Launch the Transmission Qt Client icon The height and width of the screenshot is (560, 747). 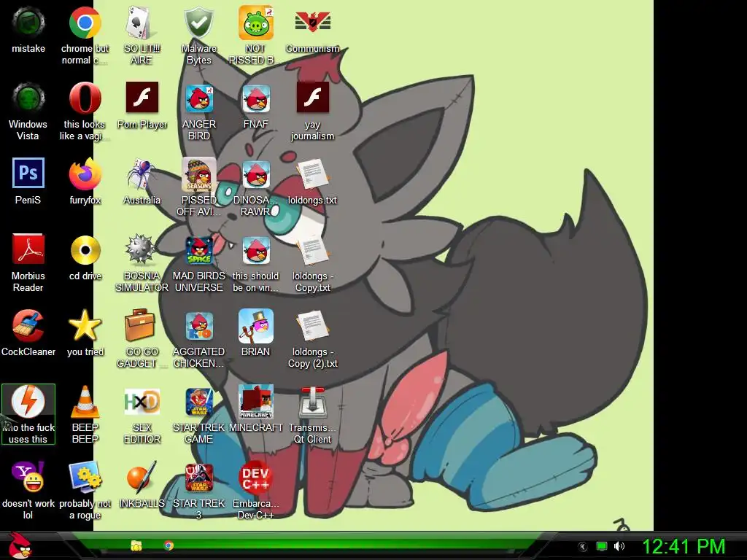[312, 402]
